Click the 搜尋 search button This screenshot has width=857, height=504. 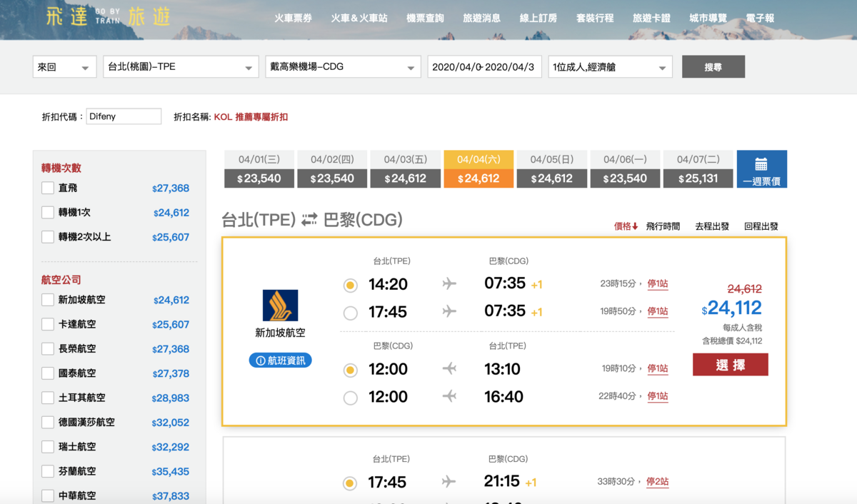pos(713,67)
